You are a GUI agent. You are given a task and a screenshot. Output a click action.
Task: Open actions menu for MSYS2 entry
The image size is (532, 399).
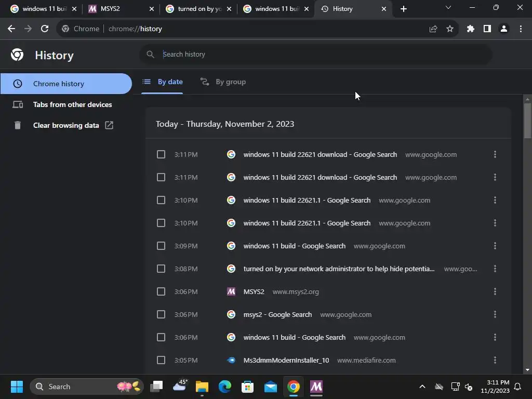495,291
